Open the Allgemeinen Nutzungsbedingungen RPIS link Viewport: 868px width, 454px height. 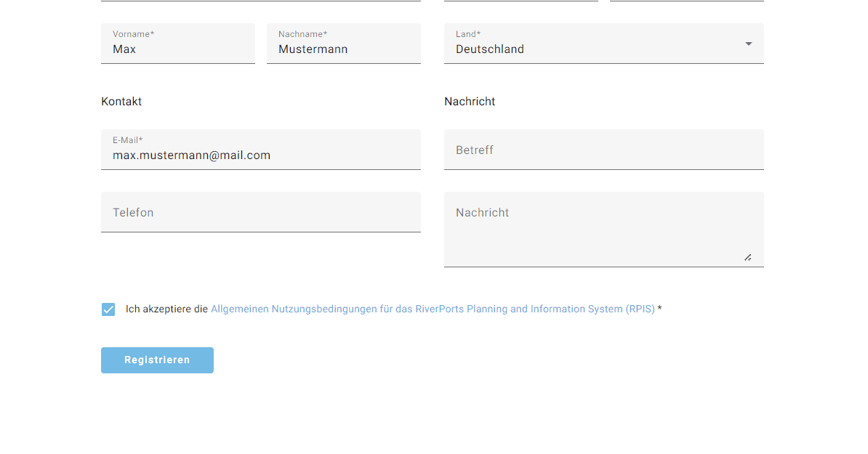tap(433, 309)
